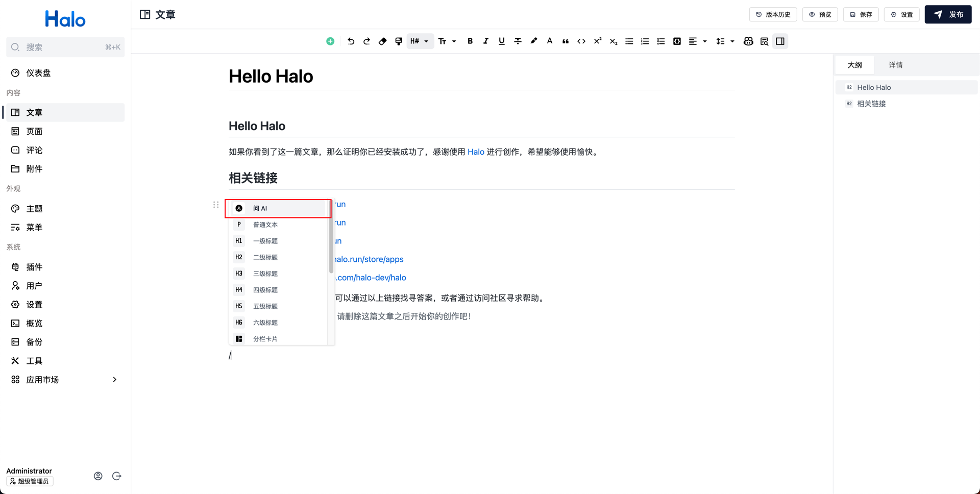Insert a blockquote

pyautogui.click(x=566, y=41)
